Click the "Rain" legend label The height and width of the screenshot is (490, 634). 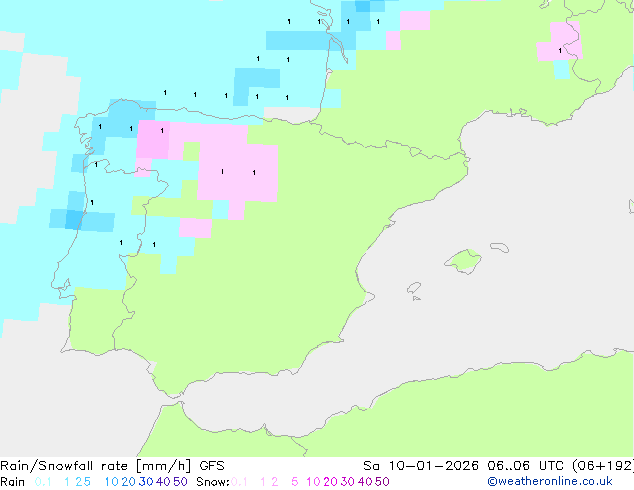[x=13, y=482]
